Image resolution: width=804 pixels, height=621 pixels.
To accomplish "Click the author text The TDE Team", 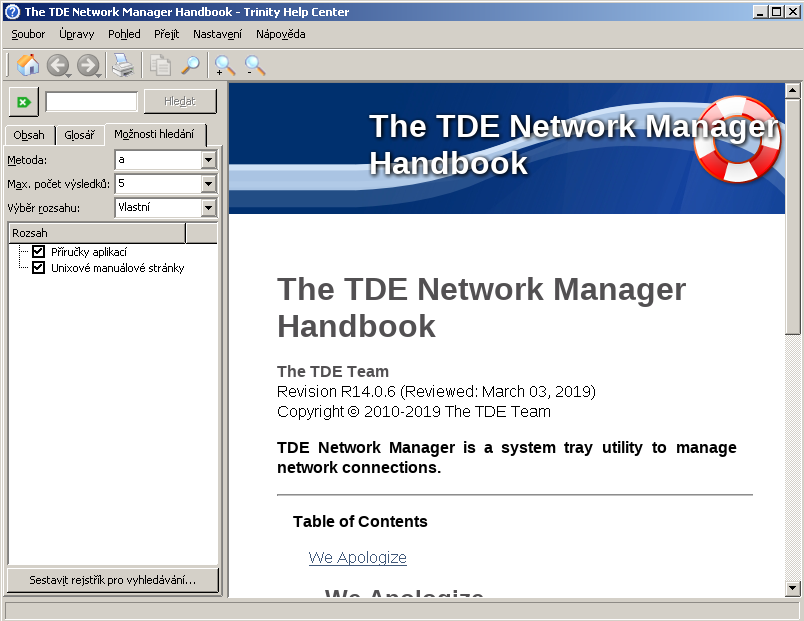I will [x=333, y=371].
